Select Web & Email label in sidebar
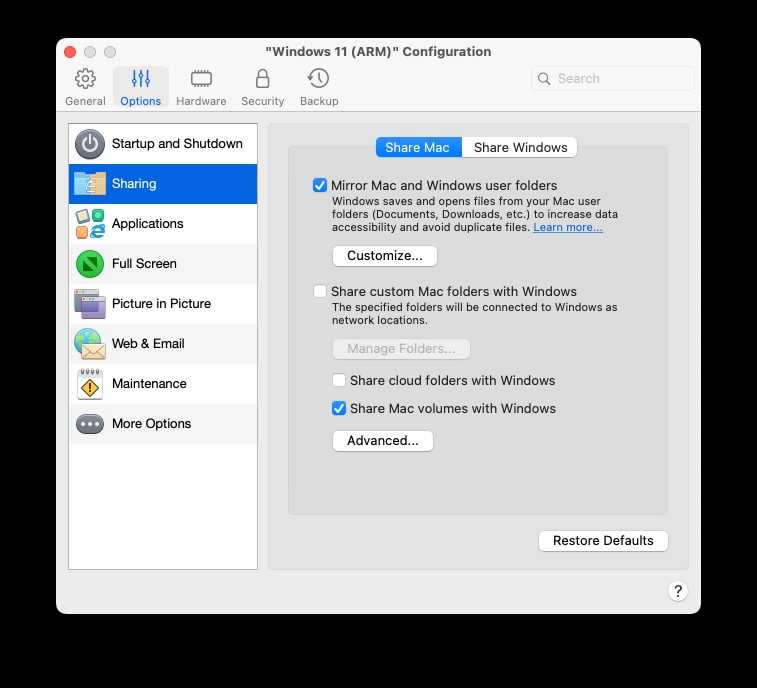 pyautogui.click(x=148, y=344)
